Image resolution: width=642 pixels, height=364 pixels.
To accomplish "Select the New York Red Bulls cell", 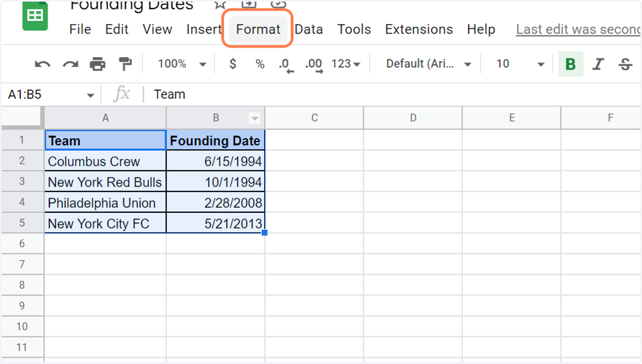I will click(105, 182).
